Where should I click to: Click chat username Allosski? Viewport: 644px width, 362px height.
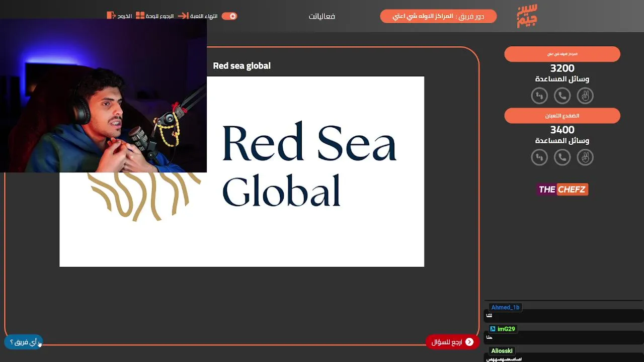(502, 351)
